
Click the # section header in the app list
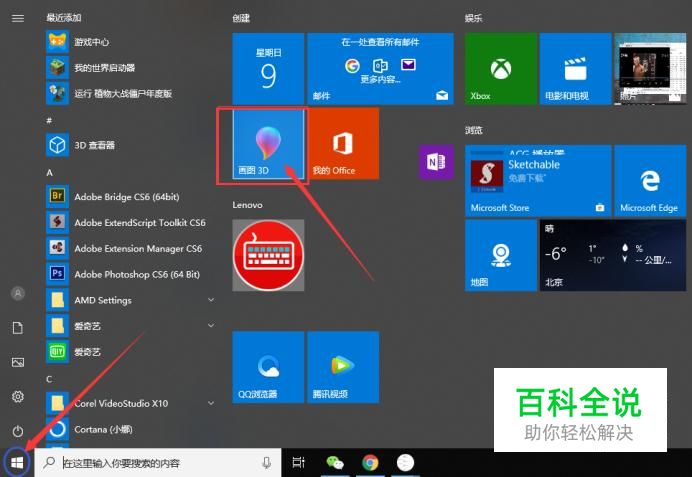coord(49,120)
